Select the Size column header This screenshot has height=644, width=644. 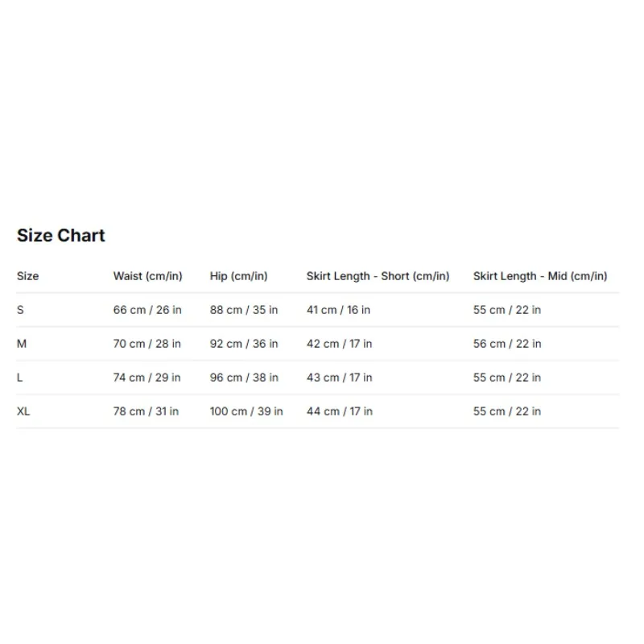[x=27, y=276]
